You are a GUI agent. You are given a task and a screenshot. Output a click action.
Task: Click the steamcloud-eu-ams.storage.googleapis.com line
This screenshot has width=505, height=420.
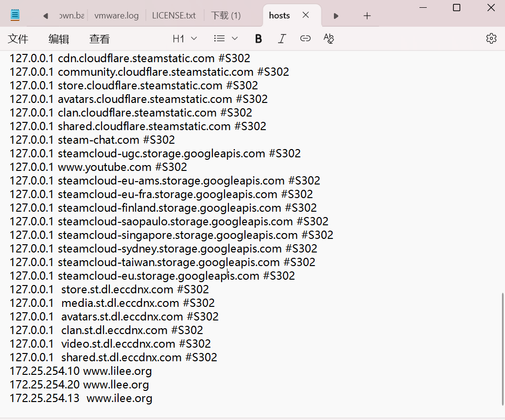click(165, 181)
